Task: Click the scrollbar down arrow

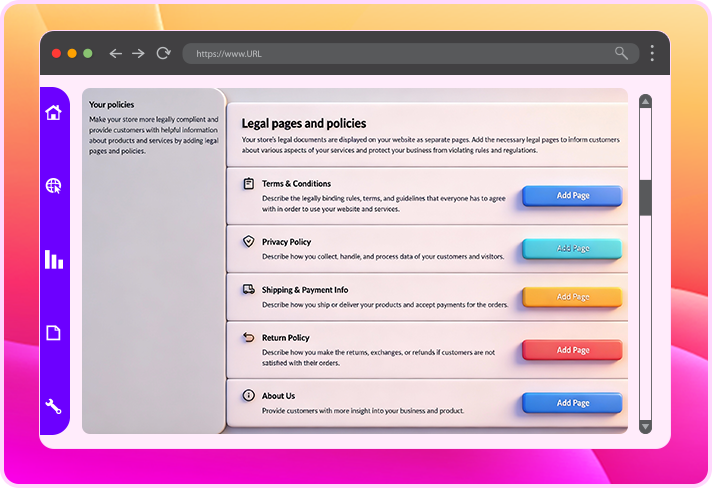Action: (x=645, y=426)
